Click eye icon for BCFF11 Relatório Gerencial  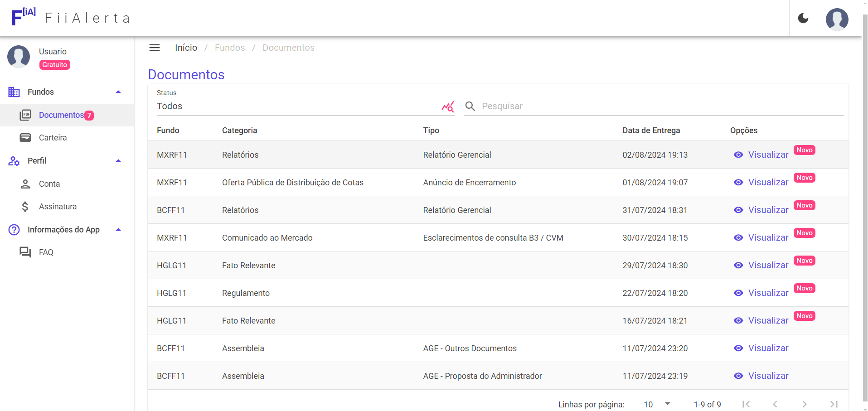738,210
